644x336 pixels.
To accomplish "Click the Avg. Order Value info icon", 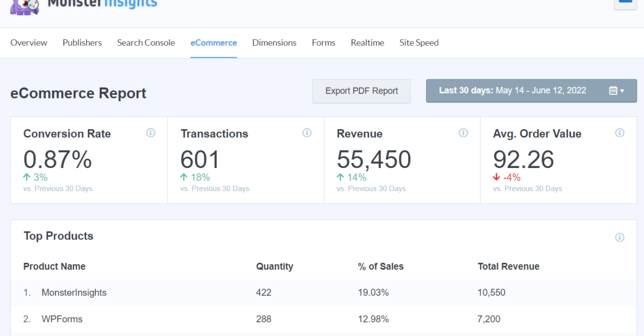I will pos(619,133).
